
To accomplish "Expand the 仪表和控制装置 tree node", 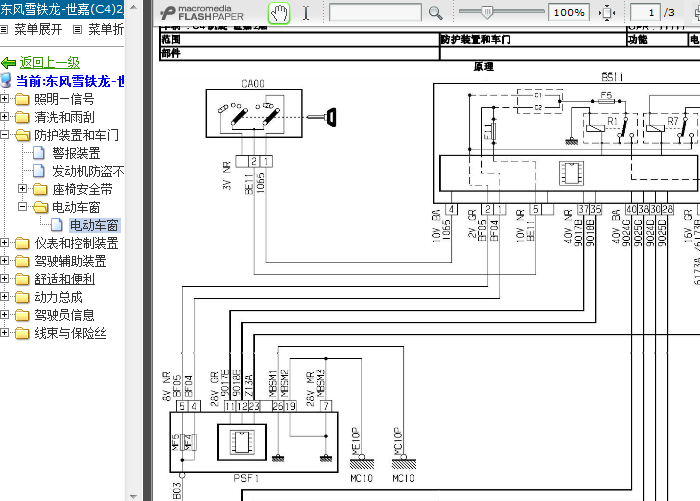I will (x=4, y=243).
